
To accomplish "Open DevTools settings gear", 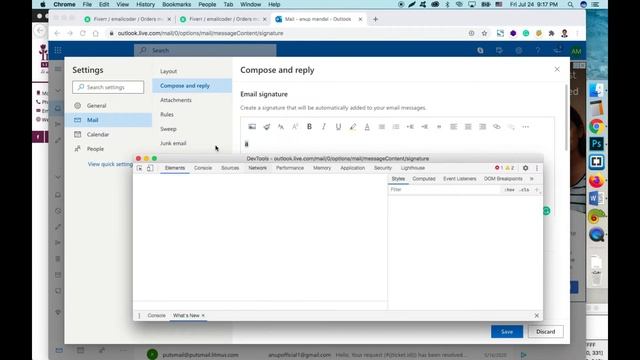I will pos(525,168).
